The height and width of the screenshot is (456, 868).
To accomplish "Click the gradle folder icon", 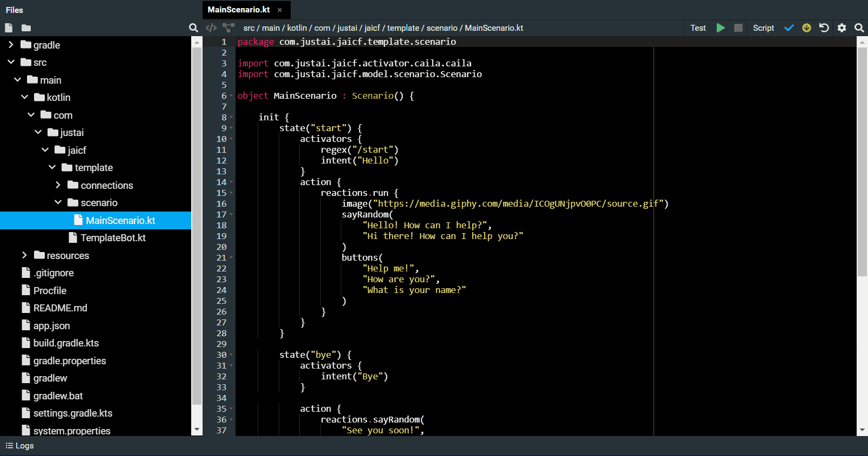I will (26, 45).
